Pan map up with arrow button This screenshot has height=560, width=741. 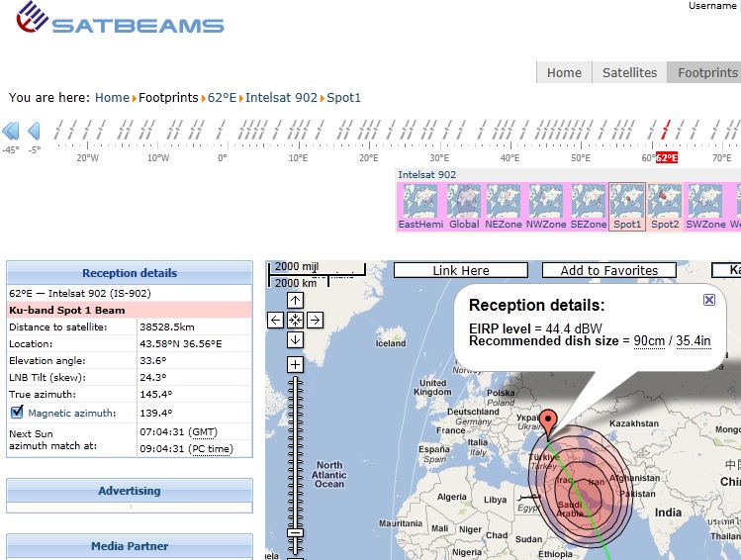pos(296,300)
